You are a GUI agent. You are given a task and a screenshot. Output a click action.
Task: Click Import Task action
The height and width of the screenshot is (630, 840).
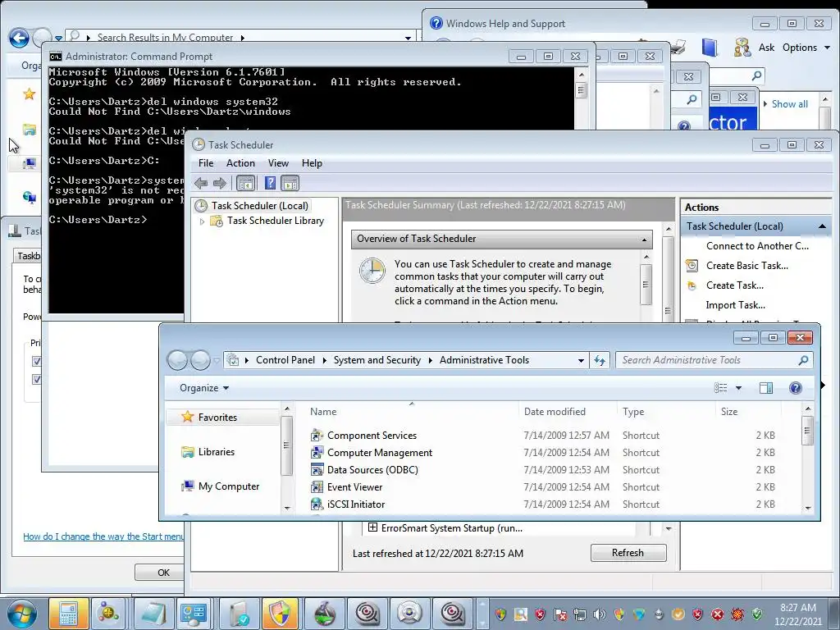pos(735,305)
